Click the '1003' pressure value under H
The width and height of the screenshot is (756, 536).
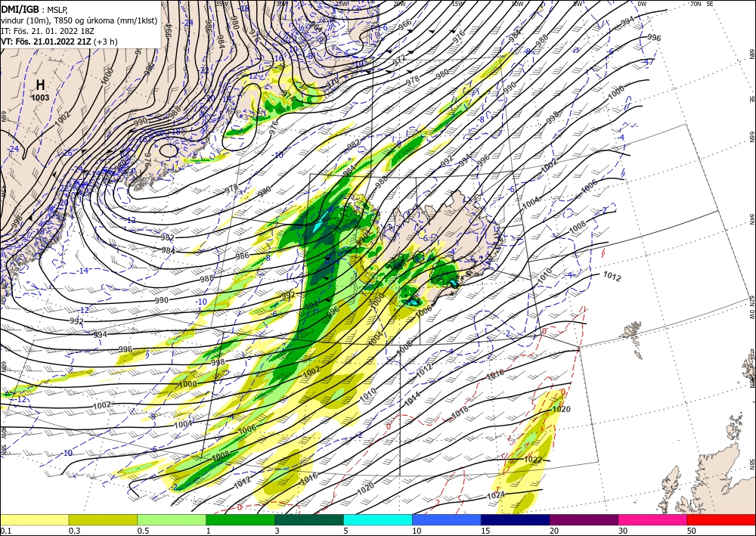tap(41, 98)
